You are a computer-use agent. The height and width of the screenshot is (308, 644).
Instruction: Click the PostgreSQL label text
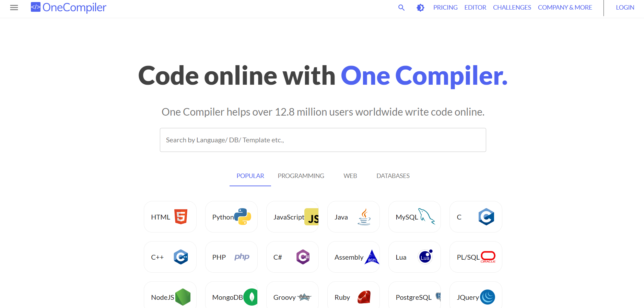[414, 297]
